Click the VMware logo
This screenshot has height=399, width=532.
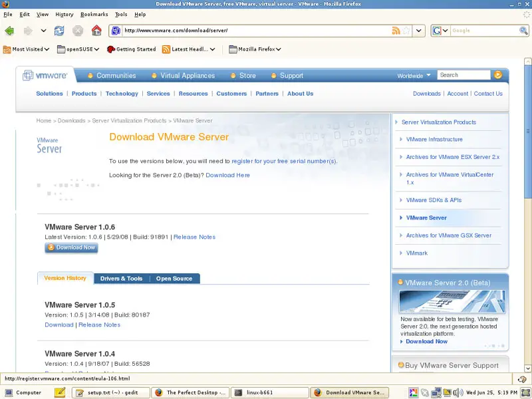click(x=45, y=75)
